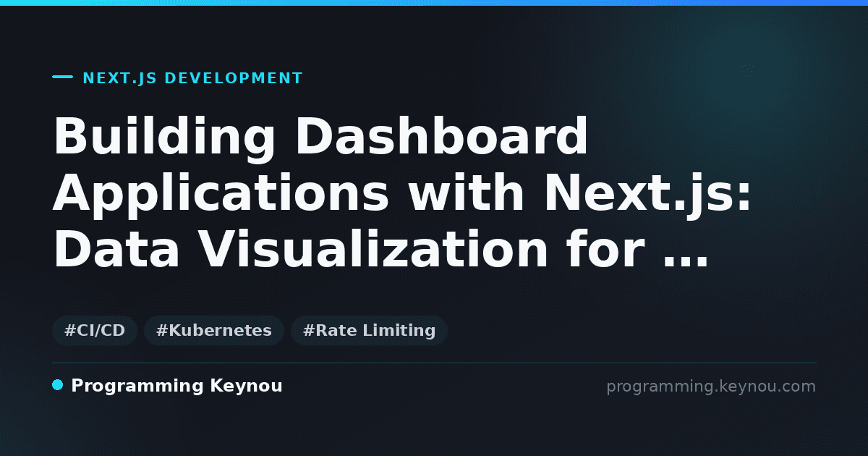Select the #Kubernetes tag pill
This screenshot has height=456, width=868.
[x=214, y=331]
